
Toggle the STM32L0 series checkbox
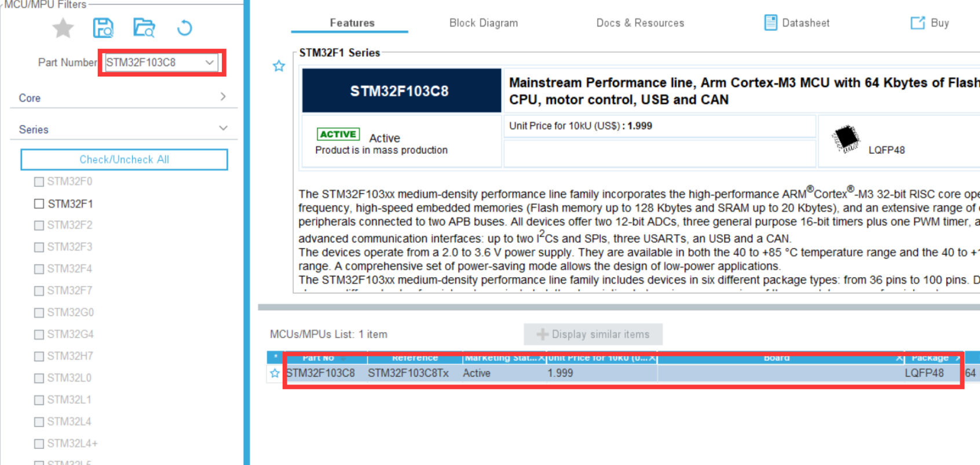click(39, 378)
